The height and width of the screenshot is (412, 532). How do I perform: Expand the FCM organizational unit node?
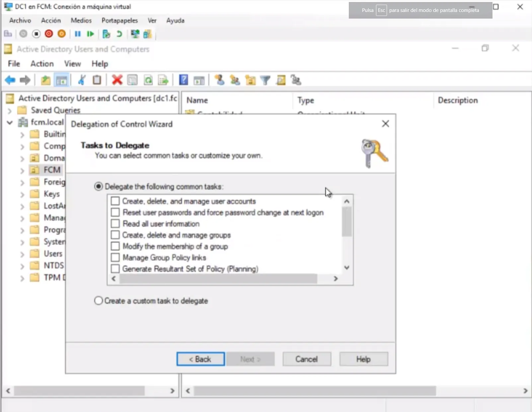[22, 171]
